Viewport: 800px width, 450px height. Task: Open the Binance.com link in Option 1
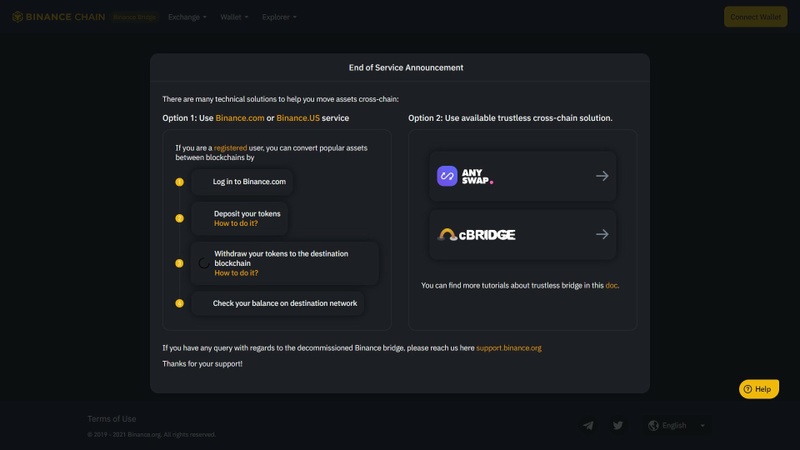tap(240, 118)
